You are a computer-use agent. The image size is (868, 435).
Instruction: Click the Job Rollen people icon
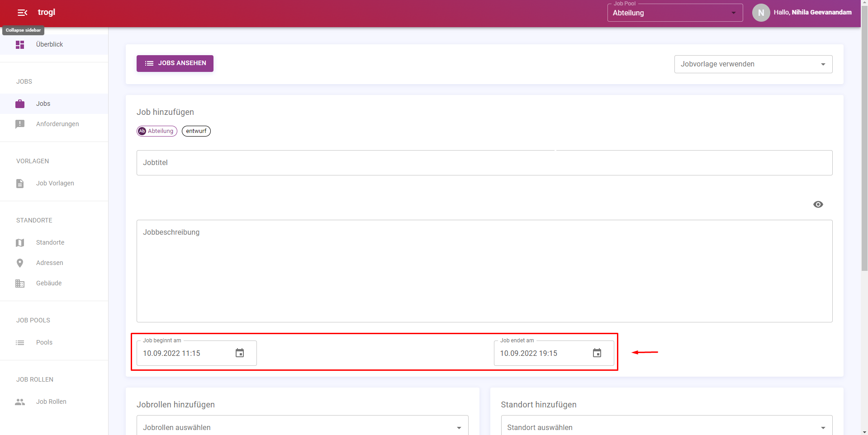[20, 402]
